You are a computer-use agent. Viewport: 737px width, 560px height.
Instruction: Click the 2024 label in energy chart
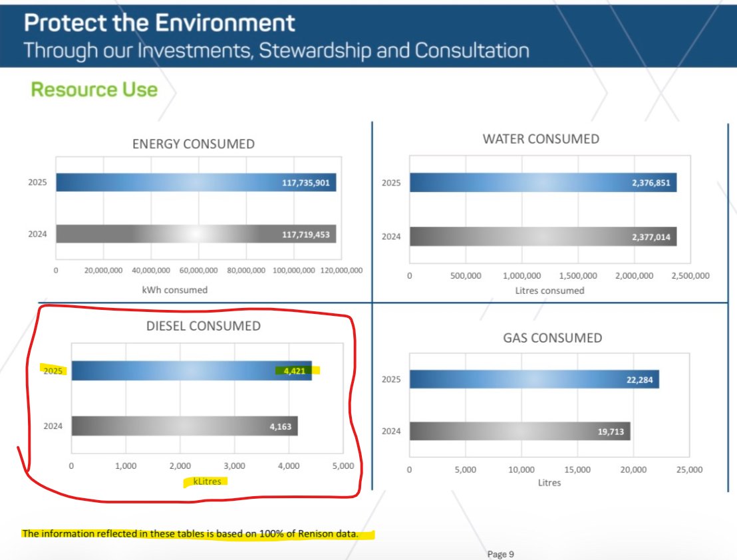point(37,234)
